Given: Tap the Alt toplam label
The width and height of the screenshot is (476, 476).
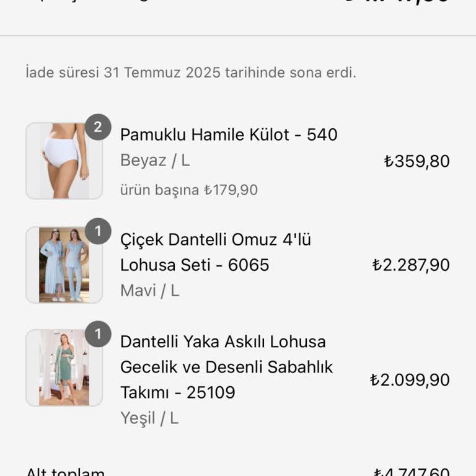Looking at the screenshot, I should coord(65,472).
